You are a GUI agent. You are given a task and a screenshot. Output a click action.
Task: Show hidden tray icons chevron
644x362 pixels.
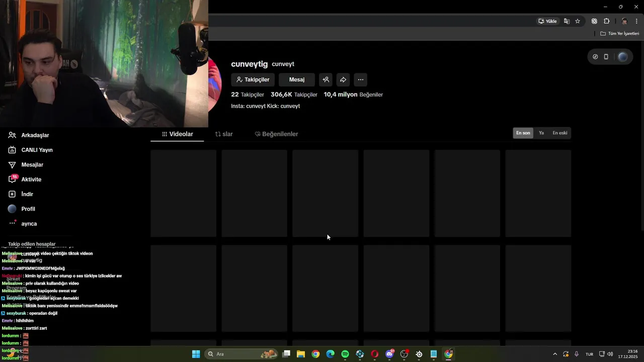(x=555, y=354)
